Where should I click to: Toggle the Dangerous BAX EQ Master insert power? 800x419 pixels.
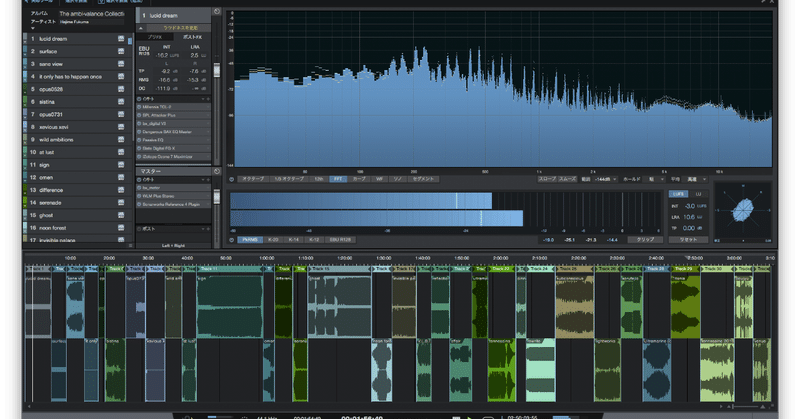pyautogui.click(x=139, y=132)
